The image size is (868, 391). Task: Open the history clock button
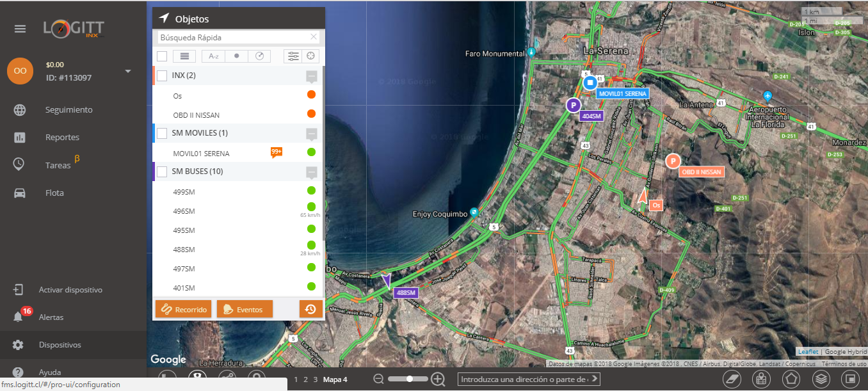[x=310, y=309]
